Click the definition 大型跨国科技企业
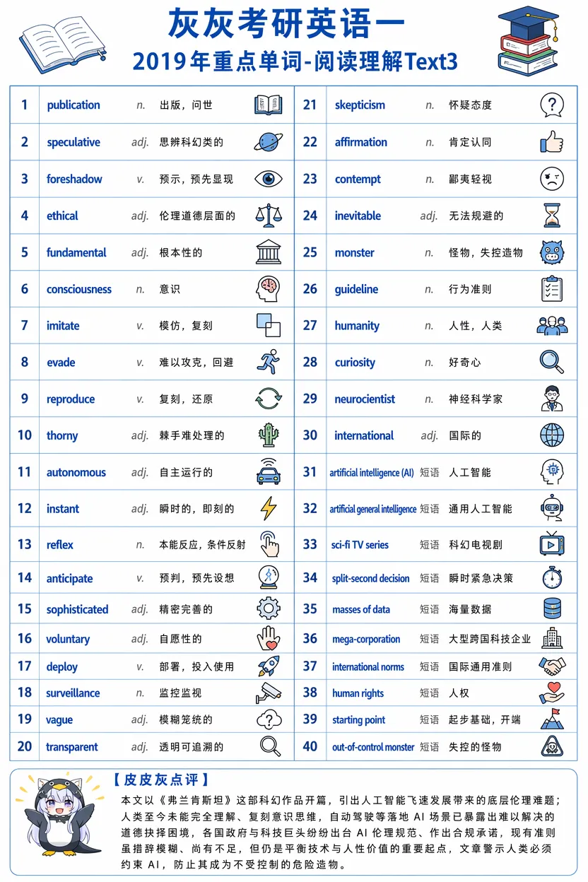Image resolution: width=588 pixels, height=882 pixels. point(490,639)
